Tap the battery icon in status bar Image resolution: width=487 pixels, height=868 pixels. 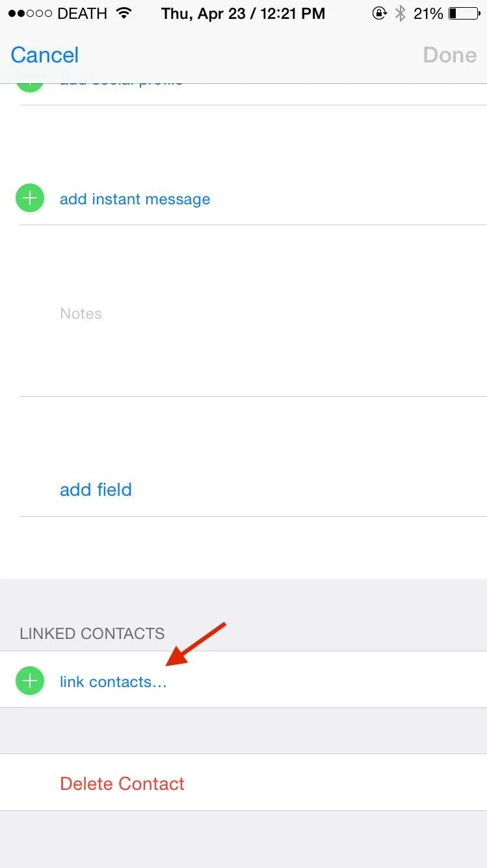point(464,13)
